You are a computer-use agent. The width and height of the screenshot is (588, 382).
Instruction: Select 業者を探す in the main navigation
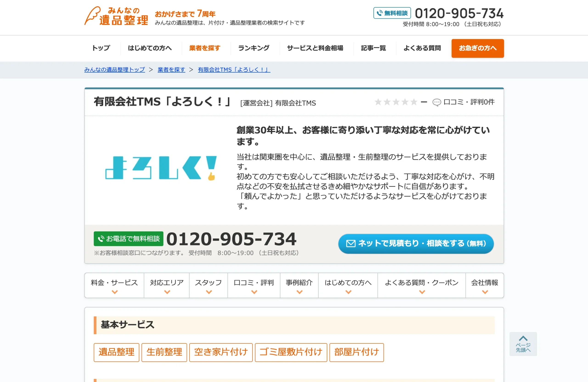click(205, 48)
